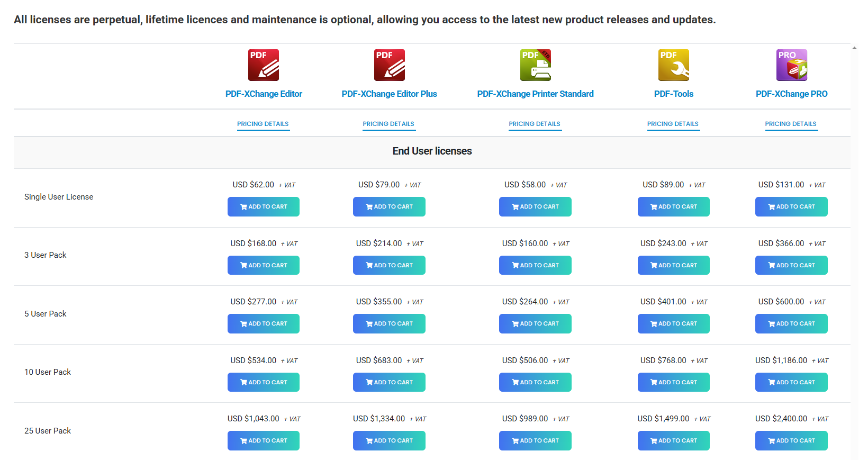Add 10 User Pack PDF-XChange PRO to cart
Screen dimensions: 868x460
pos(791,382)
